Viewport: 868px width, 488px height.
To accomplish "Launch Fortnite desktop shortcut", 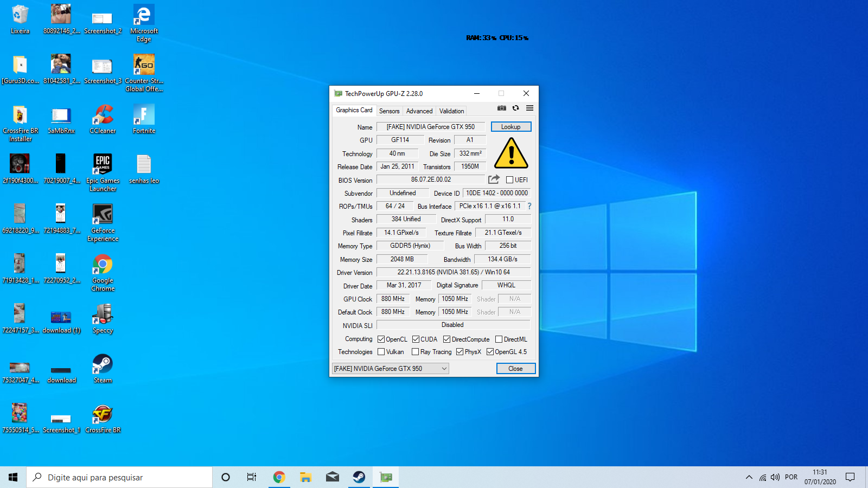I will [x=144, y=119].
